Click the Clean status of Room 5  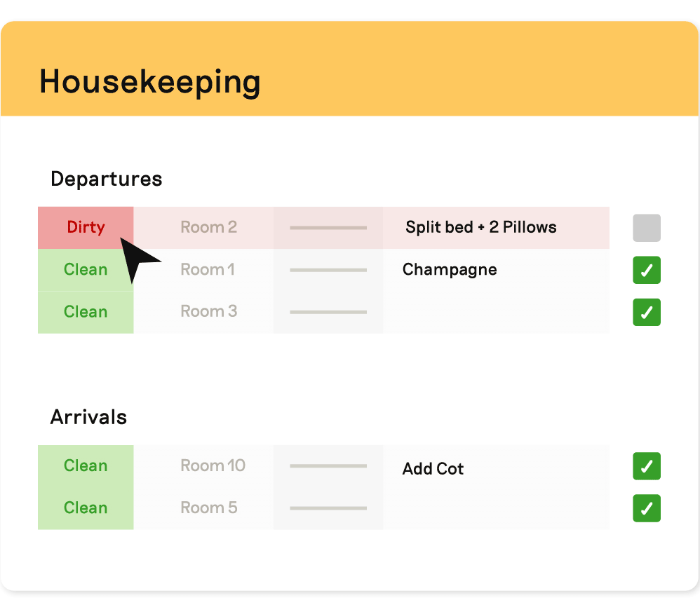(x=86, y=508)
